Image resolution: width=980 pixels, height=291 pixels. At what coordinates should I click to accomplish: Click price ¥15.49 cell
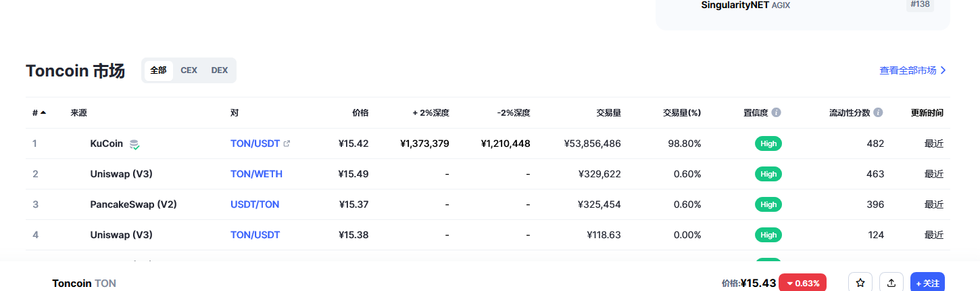353,174
